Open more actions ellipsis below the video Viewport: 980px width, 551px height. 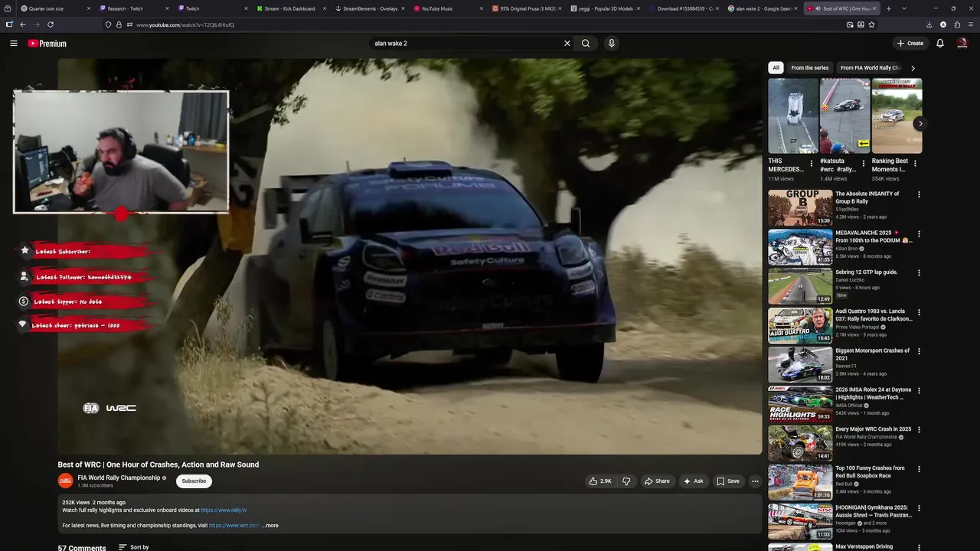tap(755, 481)
